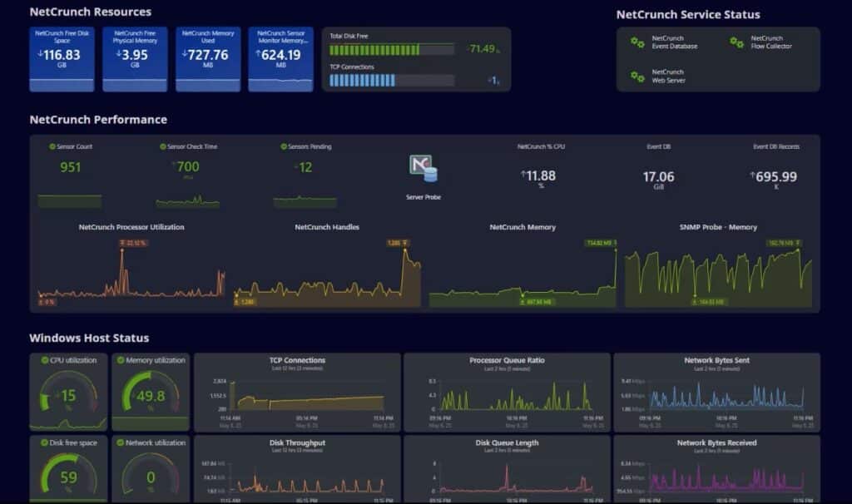Click green status dot beside Sensor Count
Screen dimensions: 852x504
tap(52, 146)
